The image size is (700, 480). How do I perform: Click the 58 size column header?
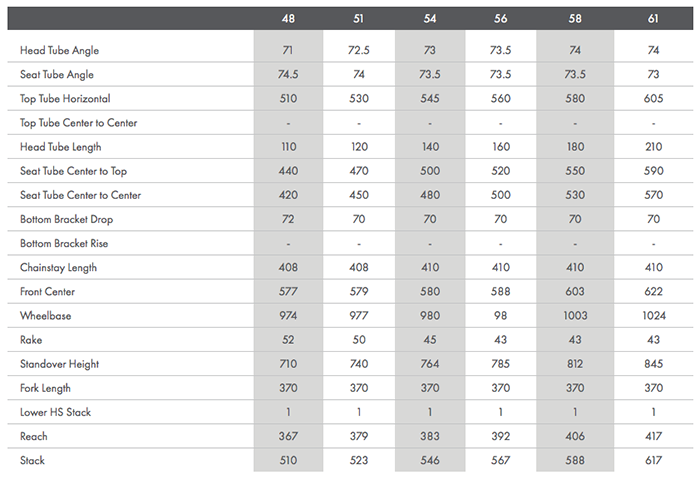pos(571,18)
